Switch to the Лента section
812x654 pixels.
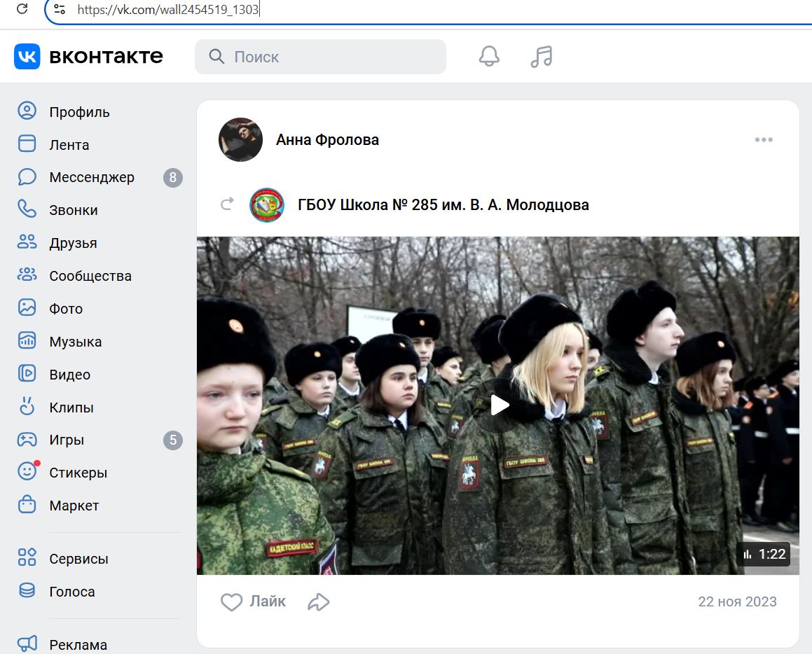click(x=68, y=145)
